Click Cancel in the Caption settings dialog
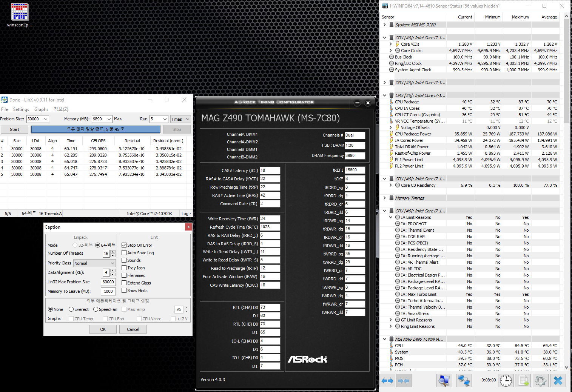 (133, 329)
